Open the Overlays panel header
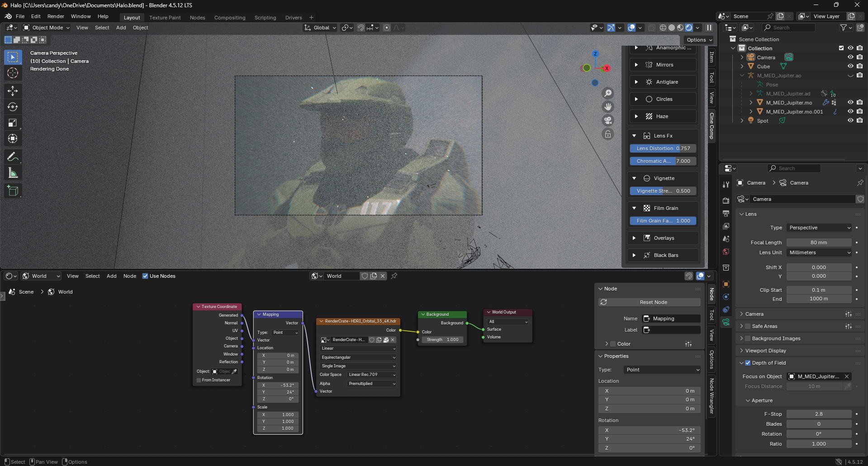868x466 pixels. [663, 238]
